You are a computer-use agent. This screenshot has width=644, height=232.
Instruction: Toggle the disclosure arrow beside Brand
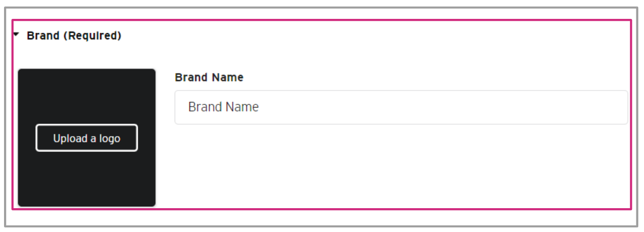(17, 35)
